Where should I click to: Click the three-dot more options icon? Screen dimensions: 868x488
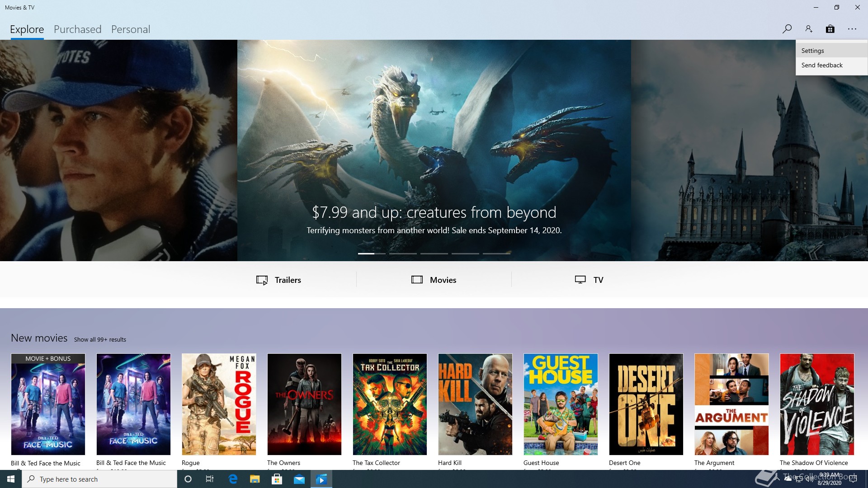(852, 29)
